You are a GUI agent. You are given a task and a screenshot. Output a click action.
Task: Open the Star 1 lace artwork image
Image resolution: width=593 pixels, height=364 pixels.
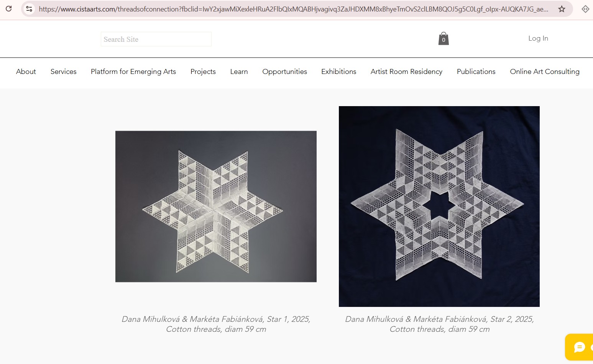(x=216, y=207)
